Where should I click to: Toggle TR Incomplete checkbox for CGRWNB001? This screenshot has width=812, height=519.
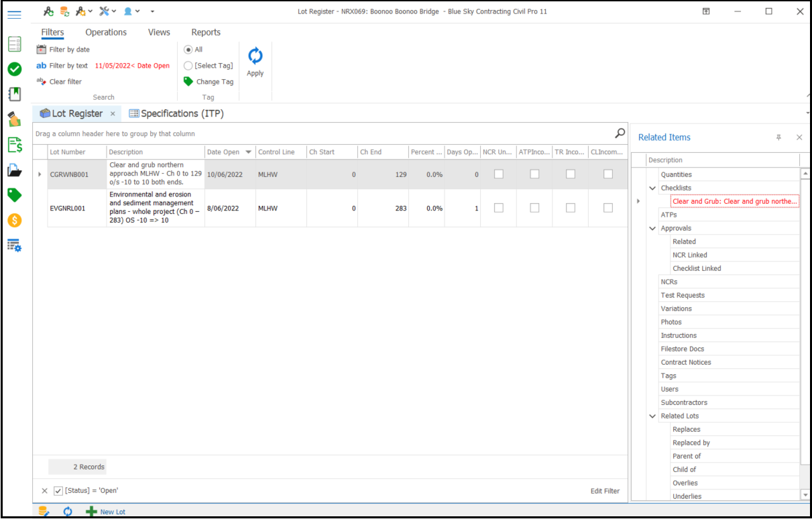point(571,174)
